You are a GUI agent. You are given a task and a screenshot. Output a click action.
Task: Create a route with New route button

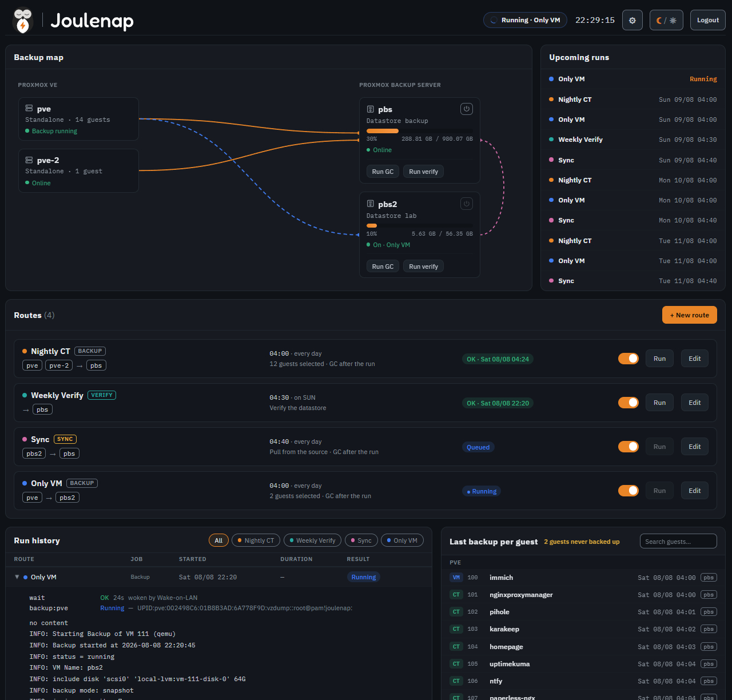(x=689, y=315)
